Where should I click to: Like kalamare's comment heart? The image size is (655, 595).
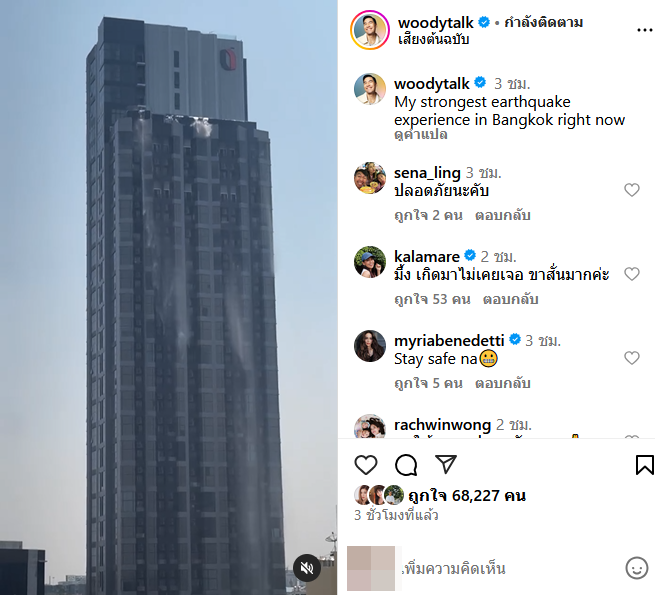[632, 274]
